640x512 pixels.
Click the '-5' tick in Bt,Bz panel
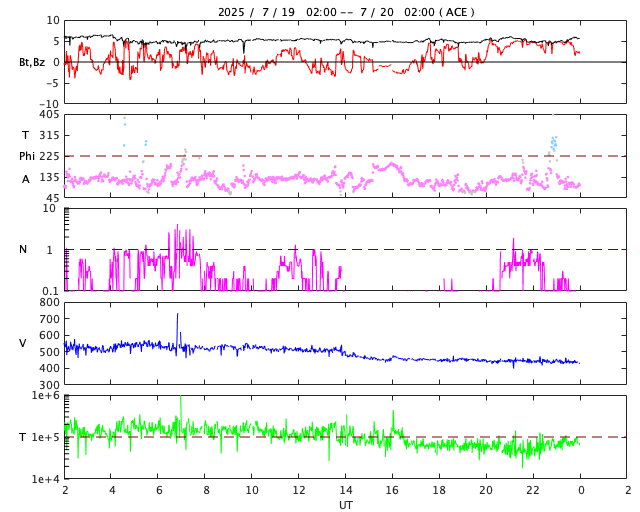[53, 83]
